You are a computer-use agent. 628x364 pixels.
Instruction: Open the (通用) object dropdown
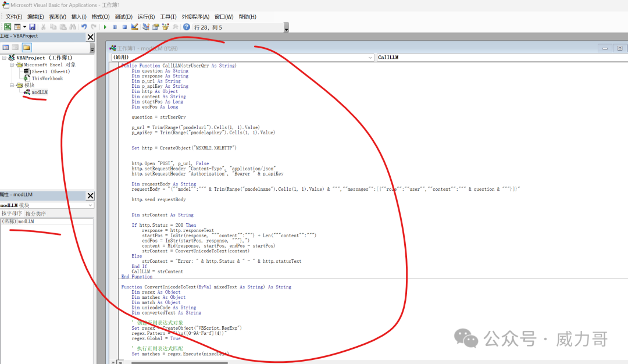[370, 58]
